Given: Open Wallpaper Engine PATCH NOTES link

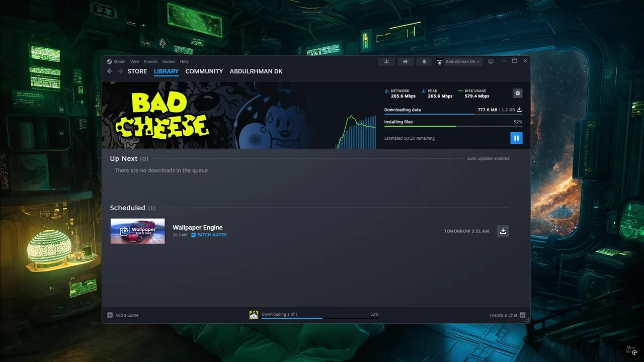Looking at the screenshot, I should tap(212, 235).
